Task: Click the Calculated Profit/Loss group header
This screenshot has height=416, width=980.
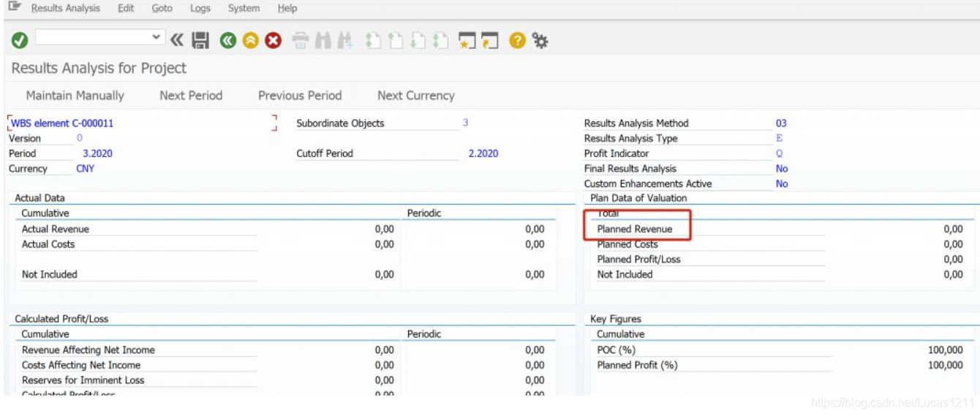Action: click(61, 319)
